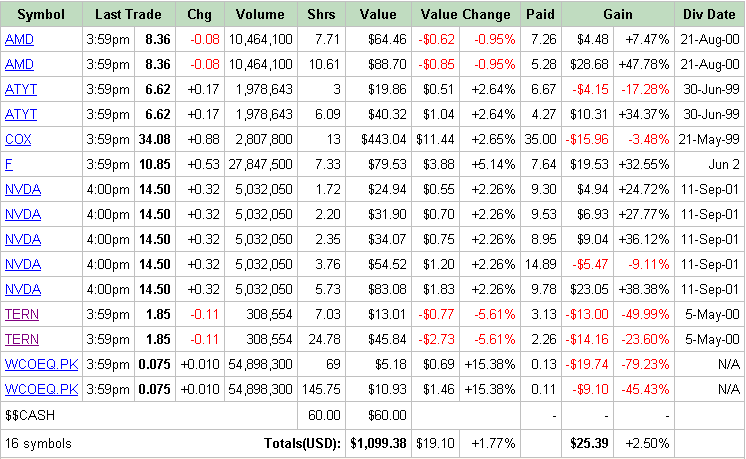Select the $25.39 total gain
The height and width of the screenshot is (459, 746).
click(589, 443)
